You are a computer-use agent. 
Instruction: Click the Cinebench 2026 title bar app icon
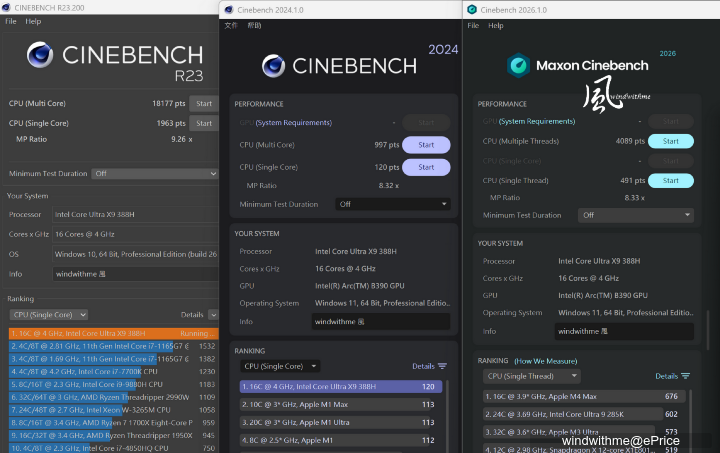point(472,10)
